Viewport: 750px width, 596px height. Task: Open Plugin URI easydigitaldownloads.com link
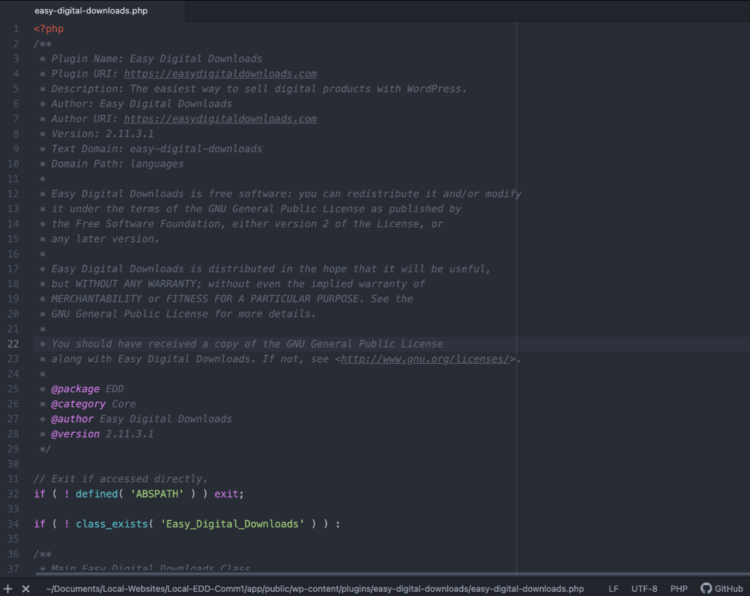coord(220,74)
